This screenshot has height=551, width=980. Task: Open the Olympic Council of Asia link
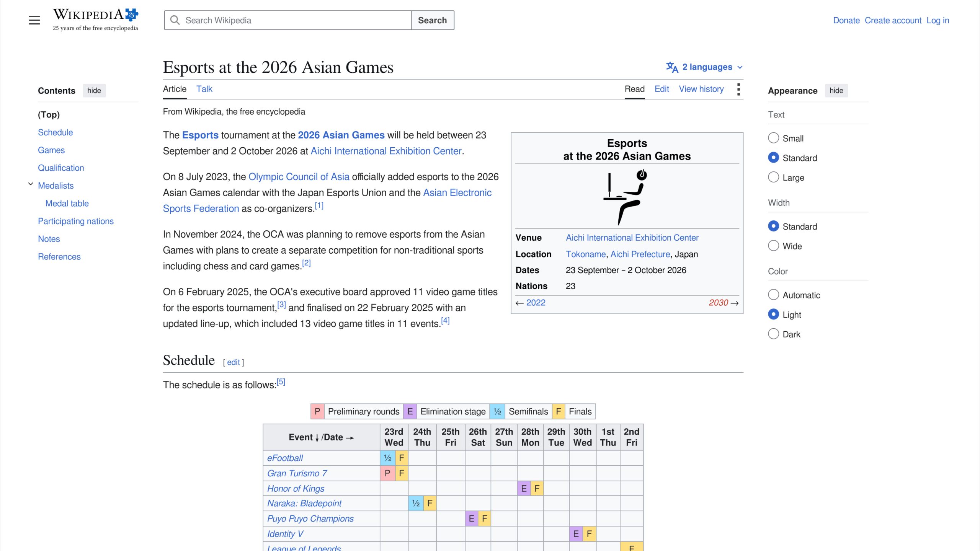[299, 177]
